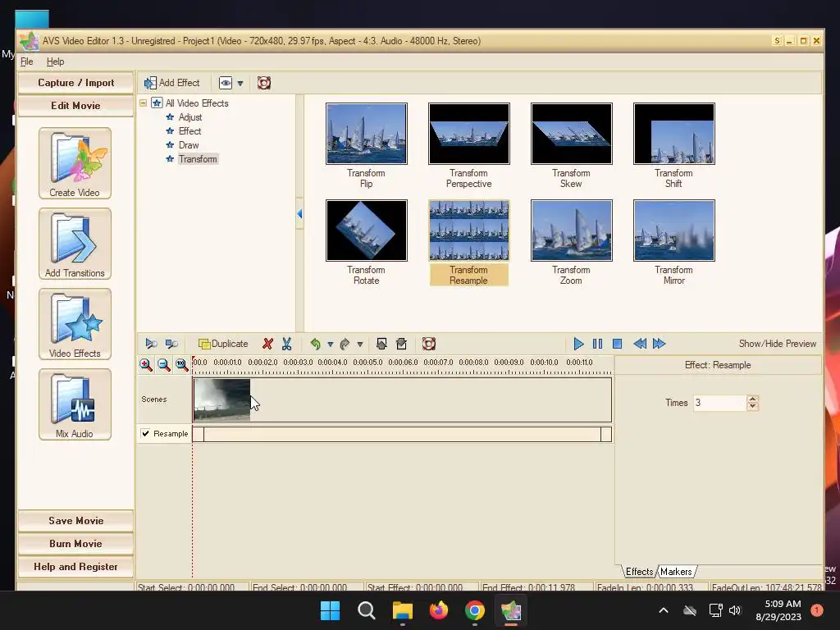Click the red X delete icon
Image resolution: width=840 pixels, height=630 pixels.
tap(268, 344)
